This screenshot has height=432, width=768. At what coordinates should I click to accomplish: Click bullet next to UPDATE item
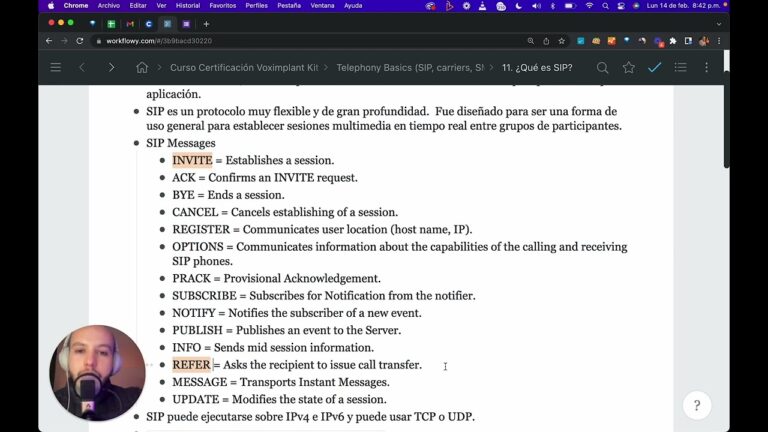coord(163,400)
